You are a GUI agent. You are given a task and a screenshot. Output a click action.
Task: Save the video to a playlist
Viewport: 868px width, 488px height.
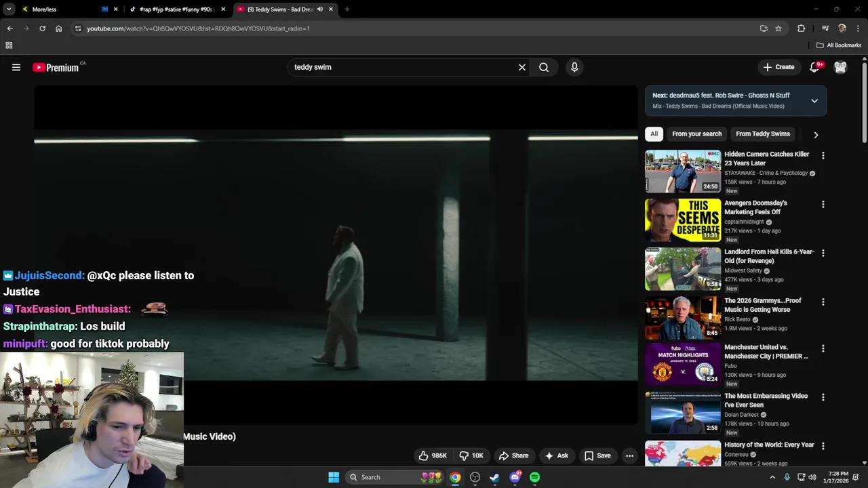click(x=597, y=455)
